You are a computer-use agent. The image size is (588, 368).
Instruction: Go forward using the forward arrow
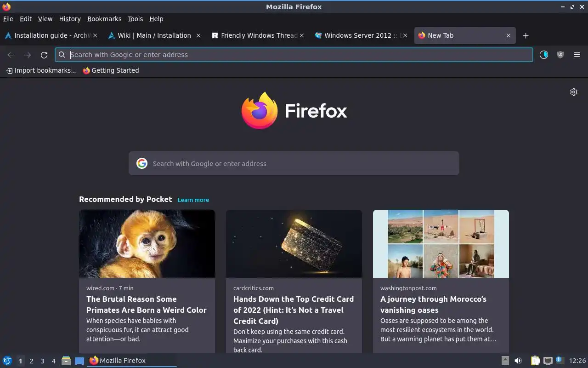pos(28,55)
